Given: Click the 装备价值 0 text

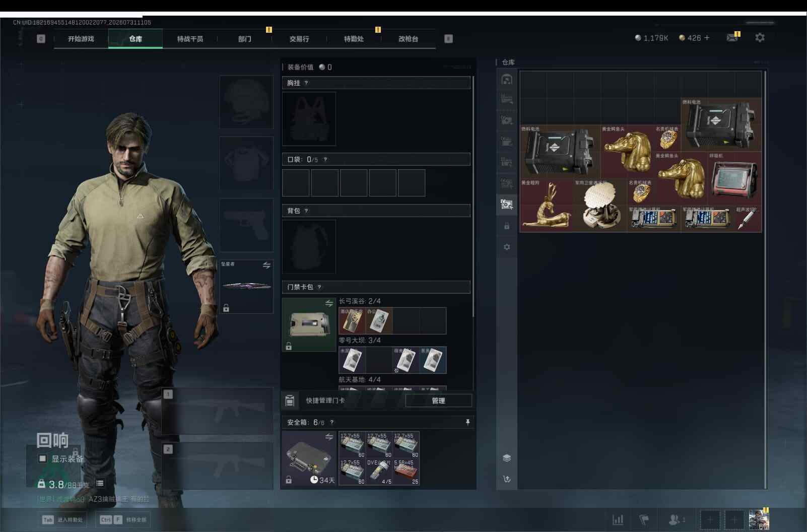Looking at the screenshot, I should tap(309, 67).
